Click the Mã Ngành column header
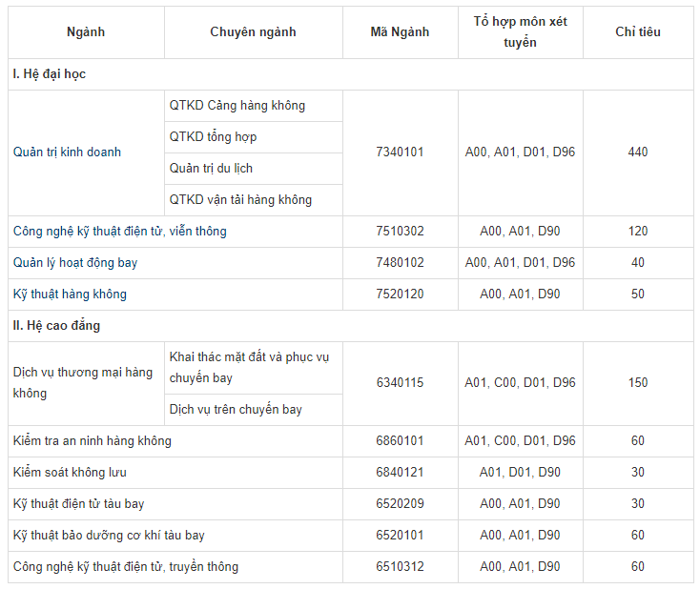Screen dimensions: 700x589 coord(400,32)
